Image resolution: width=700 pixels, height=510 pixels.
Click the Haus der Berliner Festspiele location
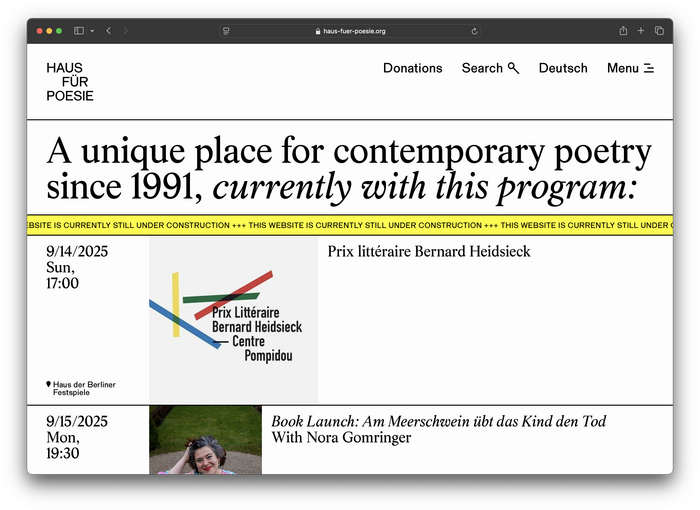coord(84,389)
